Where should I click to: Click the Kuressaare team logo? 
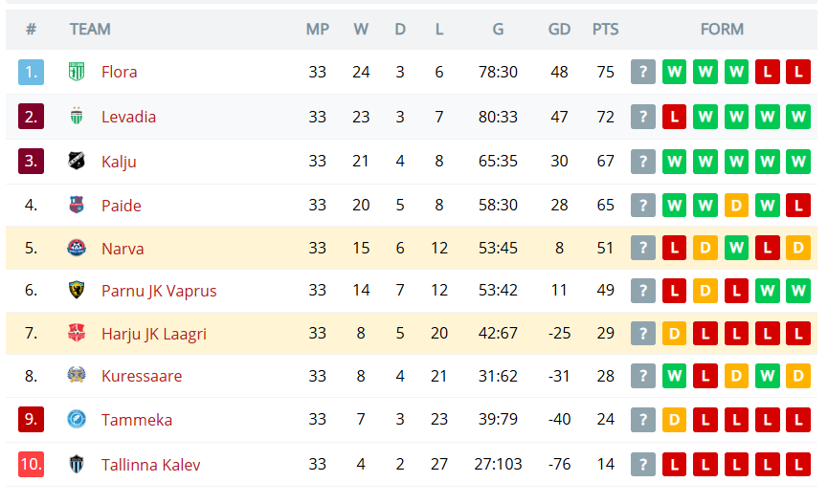pyautogui.click(x=77, y=376)
